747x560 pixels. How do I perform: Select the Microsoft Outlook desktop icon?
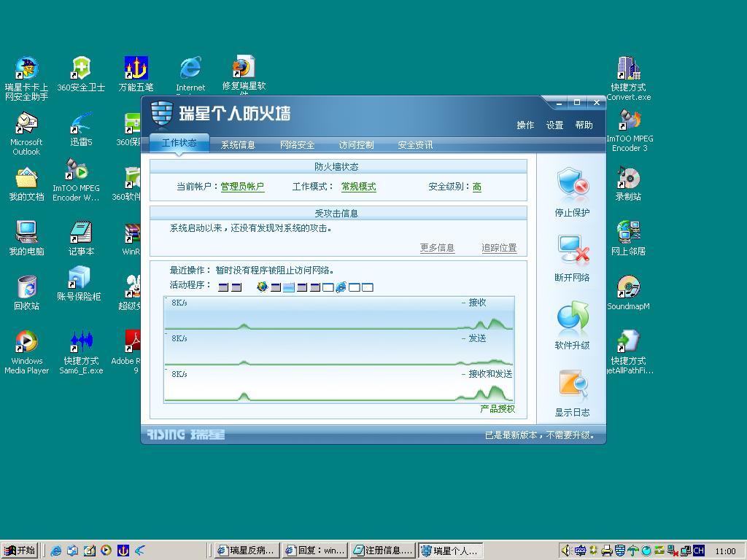pyautogui.click(x=27, y=134)
